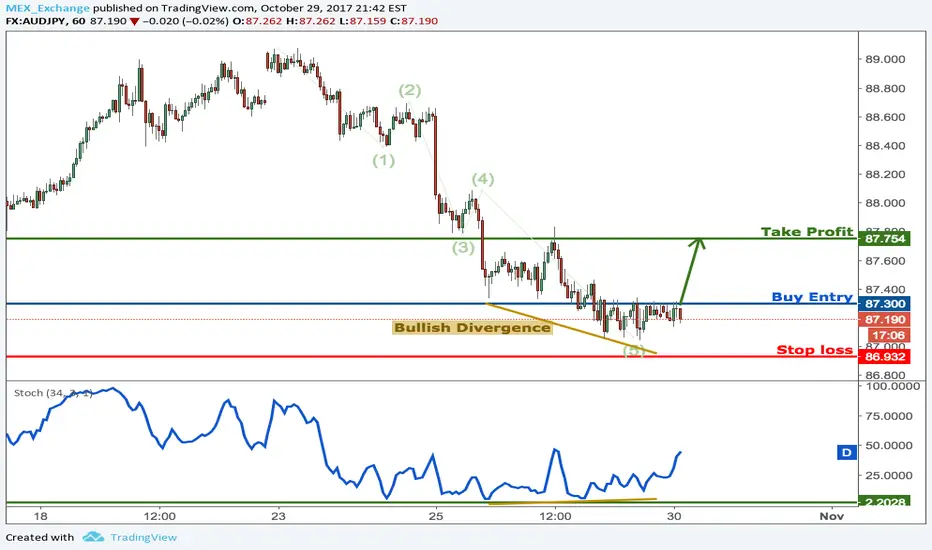
Task: Click the 86.800 price axis label
Action: [885, 375]
